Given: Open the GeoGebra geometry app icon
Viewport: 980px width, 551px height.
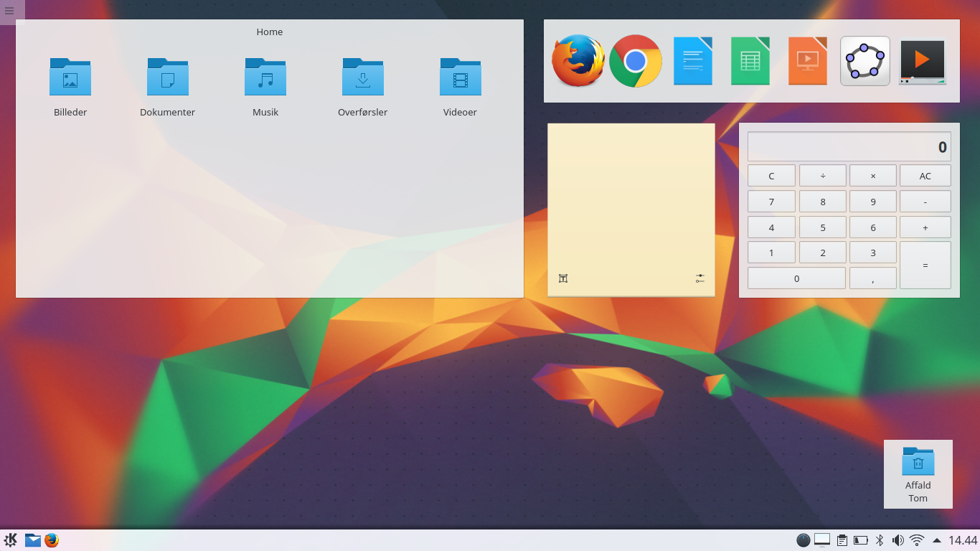Looking at the screenshot, I should (x=865, y=61).
